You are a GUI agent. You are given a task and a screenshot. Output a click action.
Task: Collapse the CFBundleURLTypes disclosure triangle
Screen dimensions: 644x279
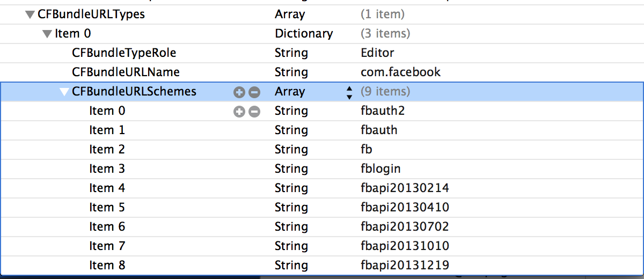pos(30,15)
